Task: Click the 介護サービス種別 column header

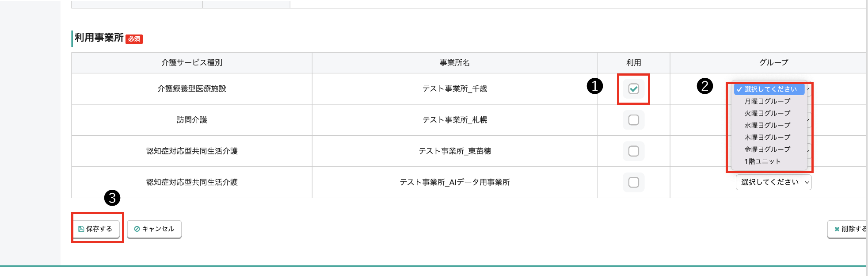Action: click(x=192, y=62)
